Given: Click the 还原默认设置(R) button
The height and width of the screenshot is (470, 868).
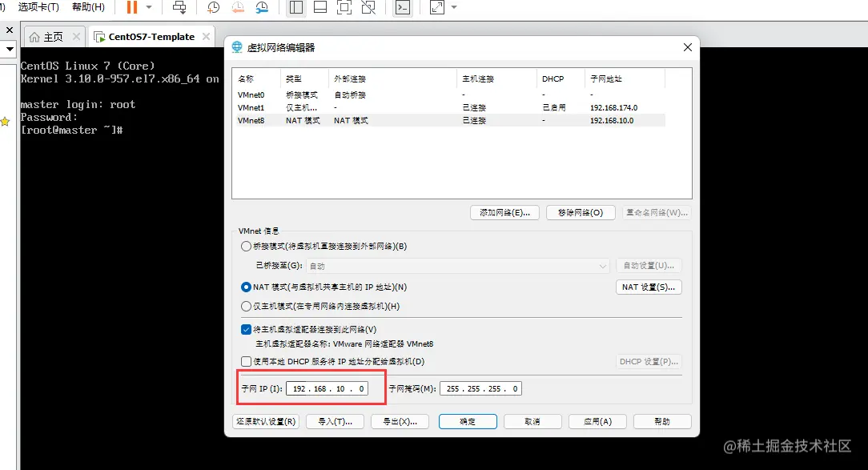Looking at the screenshot, I should pyautogui.click(x=267, y=421).
